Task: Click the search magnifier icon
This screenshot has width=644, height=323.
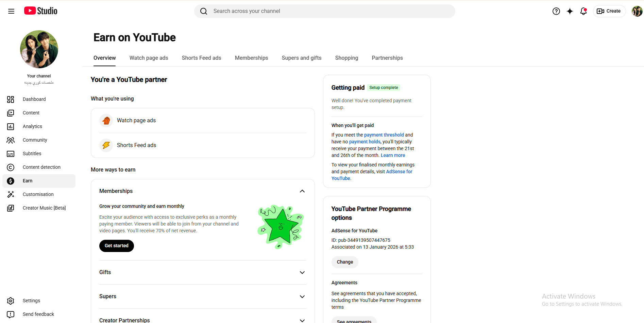Action: point(204,11)
